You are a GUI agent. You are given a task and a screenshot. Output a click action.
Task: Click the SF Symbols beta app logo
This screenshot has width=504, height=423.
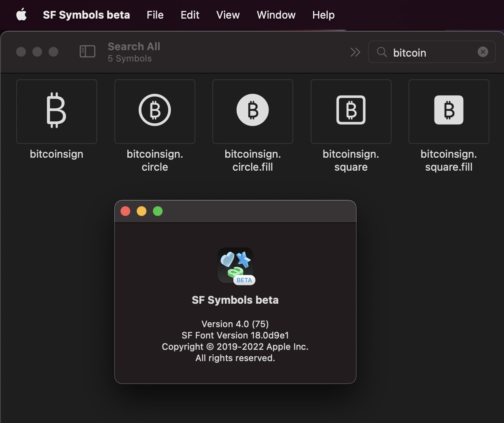click(236, 266)
